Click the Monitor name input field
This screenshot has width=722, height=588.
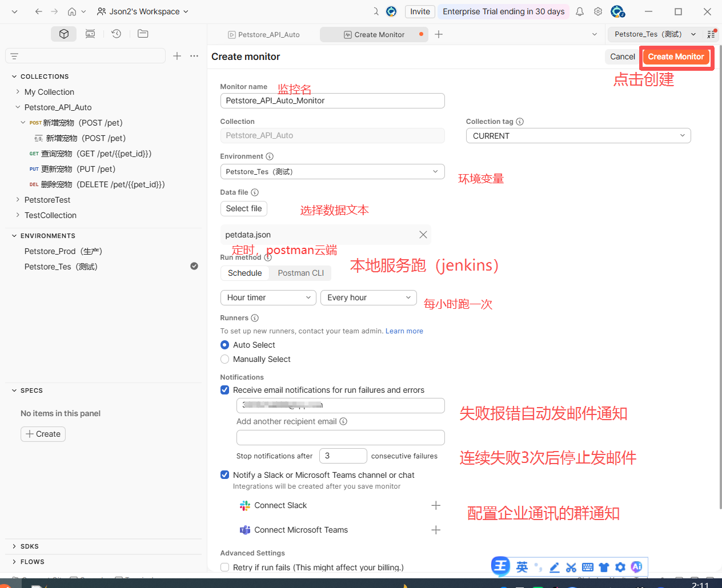(x=332, y=100)
